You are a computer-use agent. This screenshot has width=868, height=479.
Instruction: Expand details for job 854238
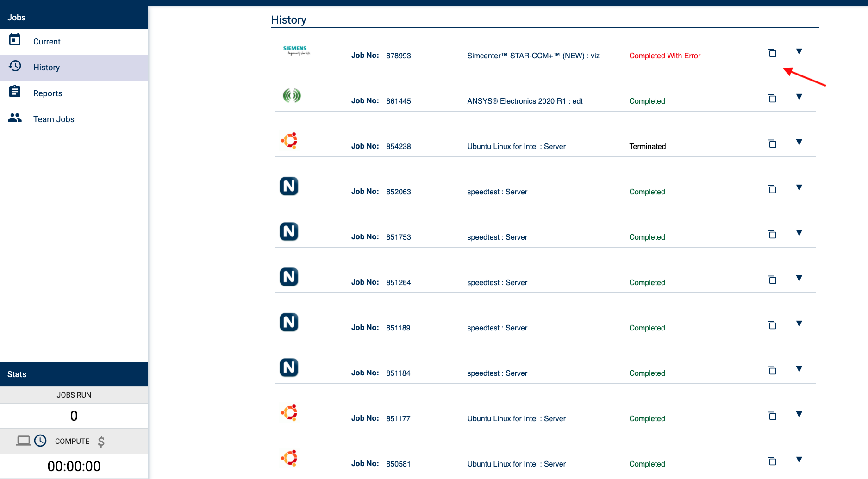[x=799, y=142]
